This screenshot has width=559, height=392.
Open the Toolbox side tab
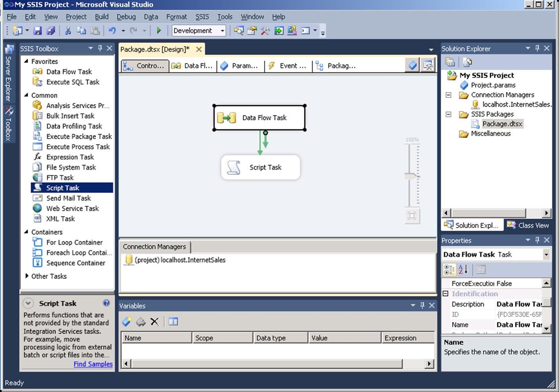8,124
